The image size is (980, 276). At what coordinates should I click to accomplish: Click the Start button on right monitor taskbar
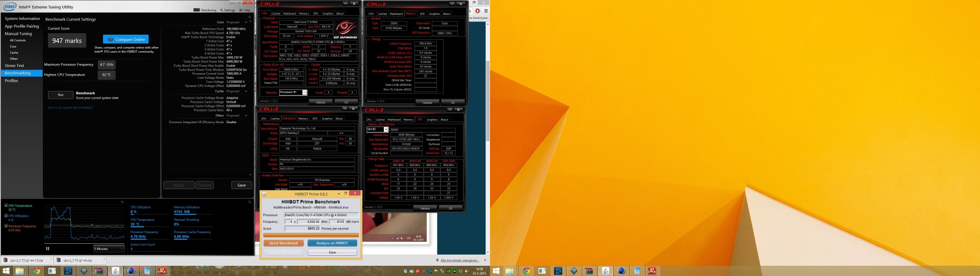pos(496,271)
